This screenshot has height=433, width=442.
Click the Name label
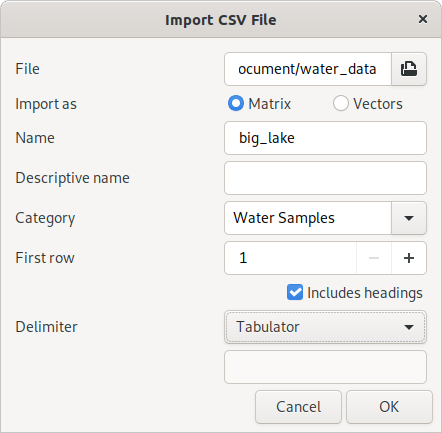[x=35, y=138]
